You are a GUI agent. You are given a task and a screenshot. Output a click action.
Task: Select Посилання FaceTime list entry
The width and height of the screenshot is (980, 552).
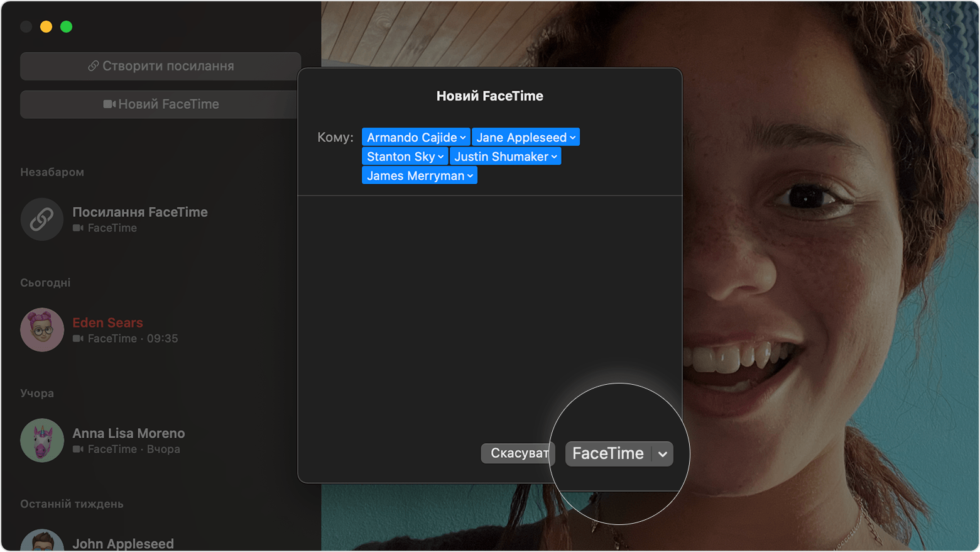point(139,219)
